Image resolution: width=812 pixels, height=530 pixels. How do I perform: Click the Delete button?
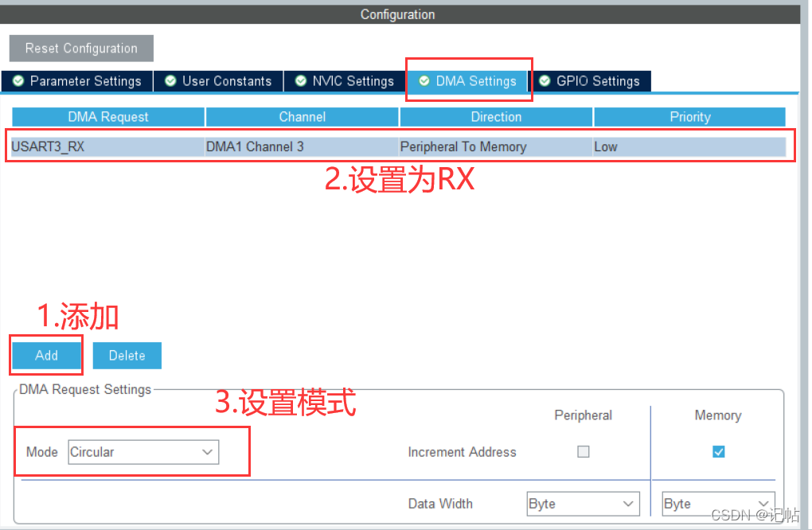click(x=127, y=356)
